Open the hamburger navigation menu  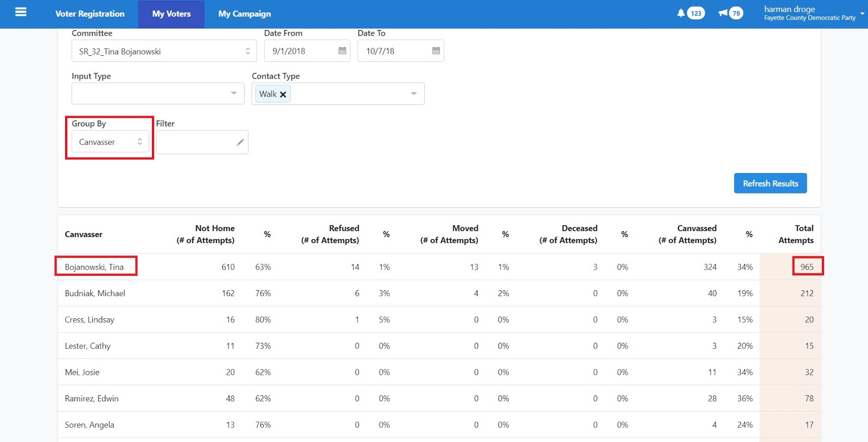pos(21,12)
